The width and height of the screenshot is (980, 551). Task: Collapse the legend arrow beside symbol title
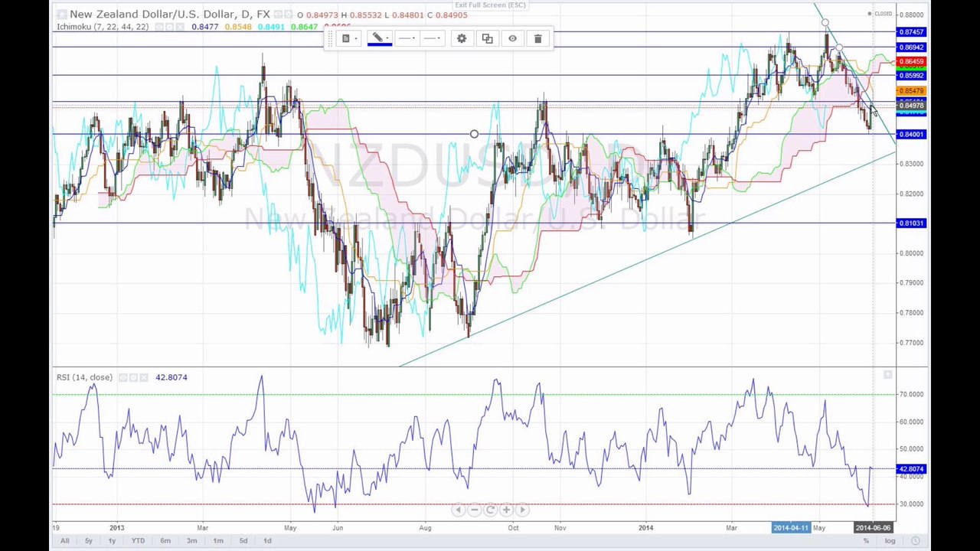click(60, 15)
